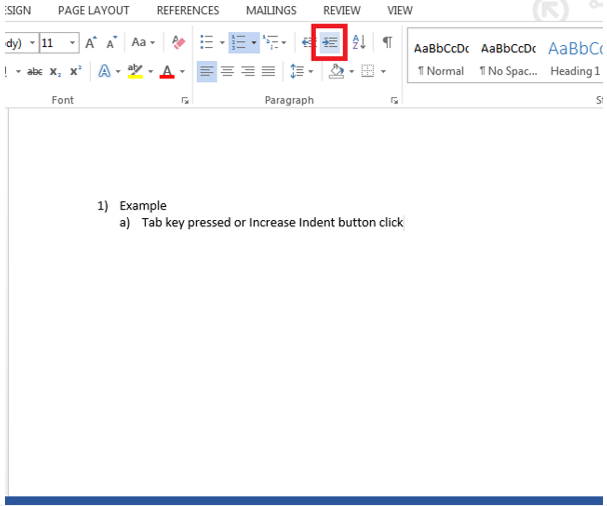Click the Text Effects icon

pos(104,72)
